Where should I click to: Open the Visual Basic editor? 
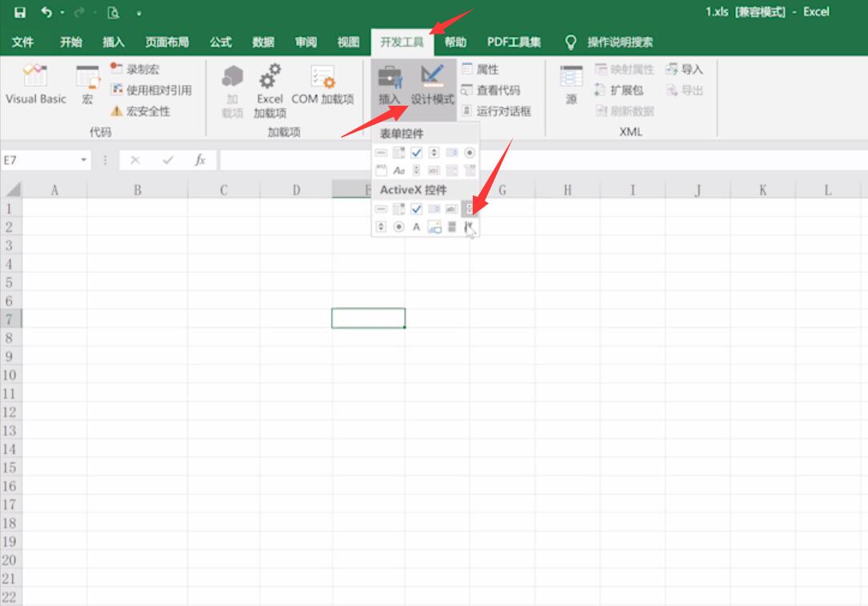click(x=35, y=84)
